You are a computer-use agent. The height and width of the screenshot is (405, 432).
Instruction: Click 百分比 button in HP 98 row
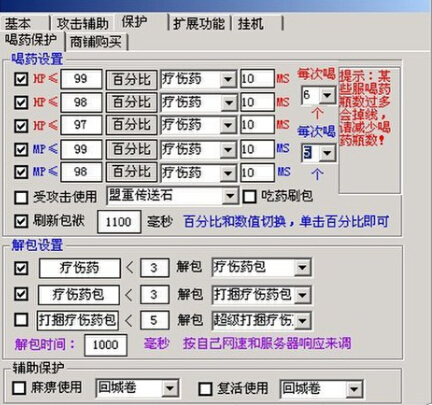(131, 102)
